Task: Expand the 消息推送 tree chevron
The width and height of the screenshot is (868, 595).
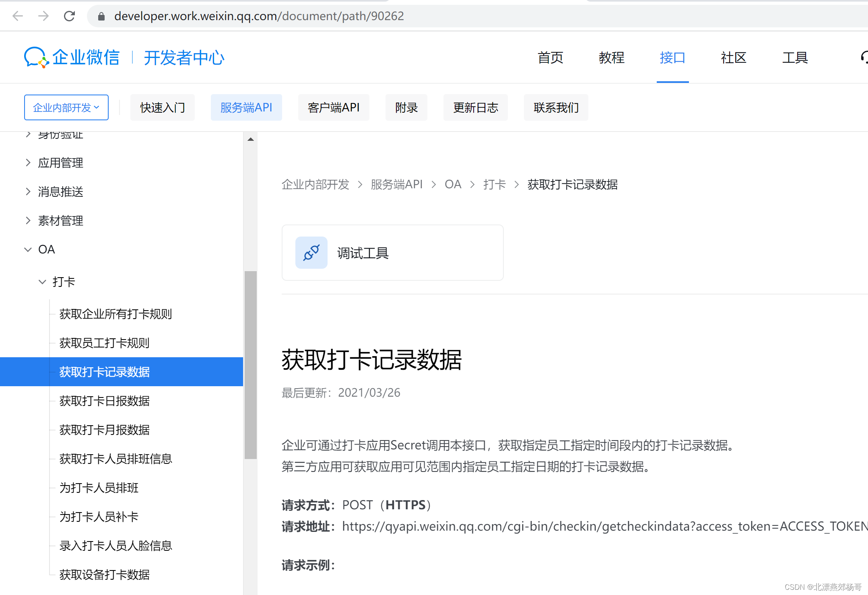Action: [28, 191]
